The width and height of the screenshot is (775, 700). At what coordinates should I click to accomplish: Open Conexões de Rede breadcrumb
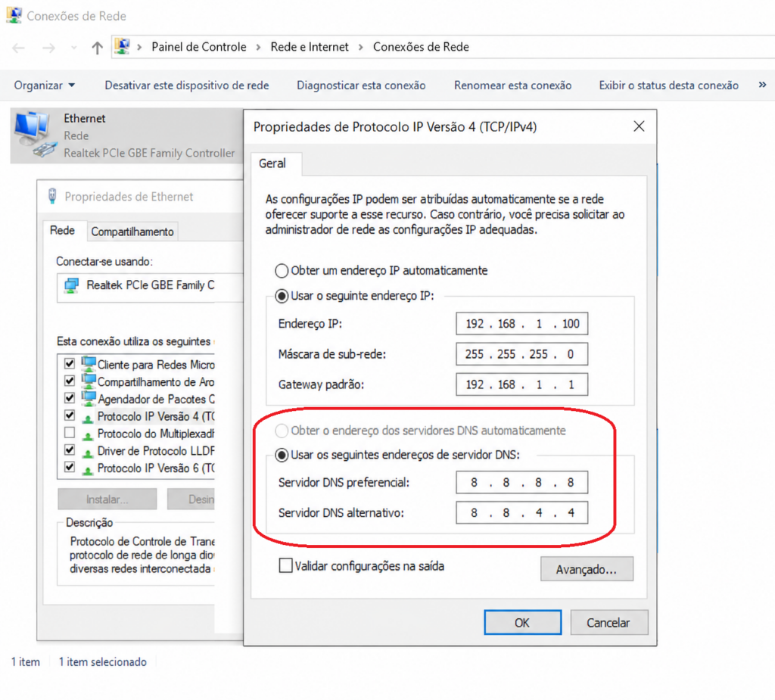pyautogui.click(x=421, y=47)
